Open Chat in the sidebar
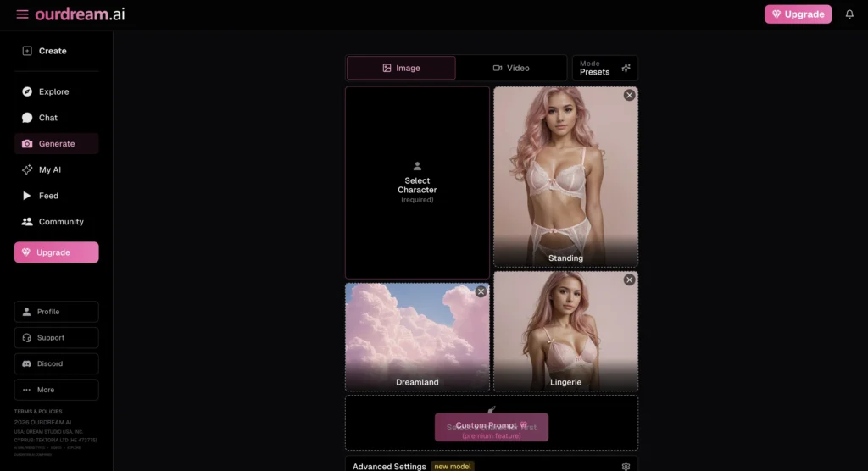Viewport: 868px width, 471px height. [x=56, y=118]
